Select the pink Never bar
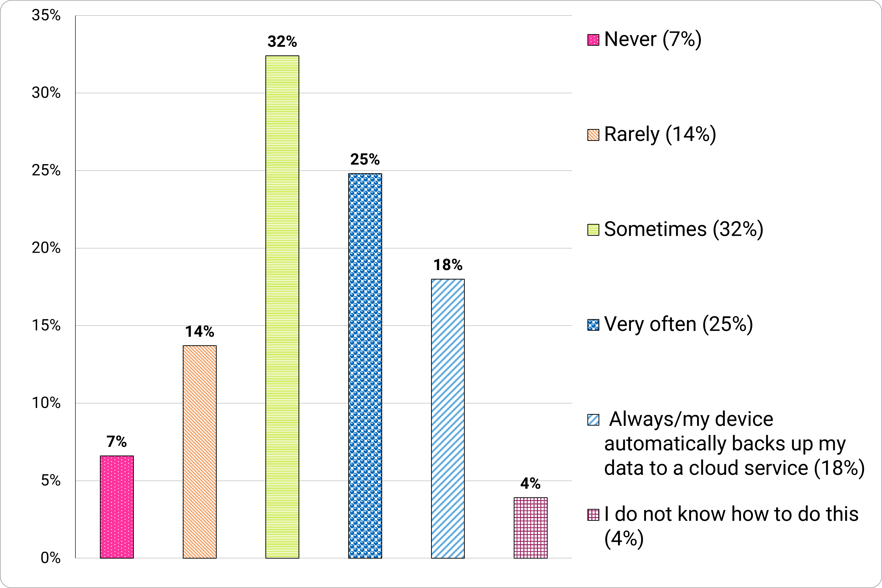This screenshot has height=588, width=882. (117, 507)
